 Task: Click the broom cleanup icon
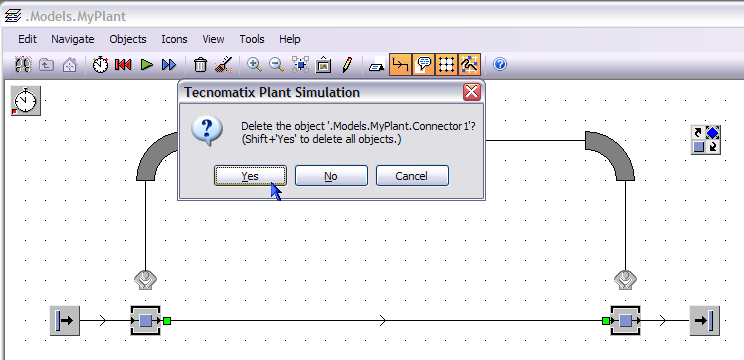tap(223, 65)
